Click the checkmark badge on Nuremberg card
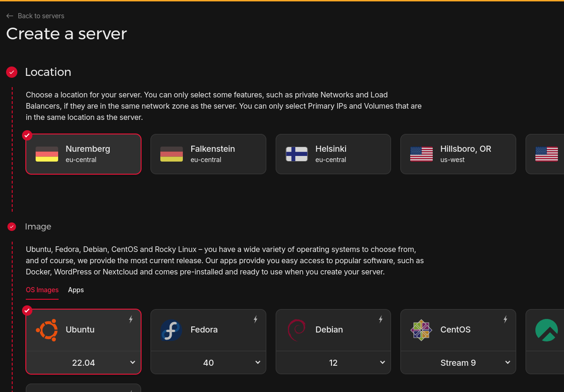This screenshot has height=392, width=564. coord(27,135)
